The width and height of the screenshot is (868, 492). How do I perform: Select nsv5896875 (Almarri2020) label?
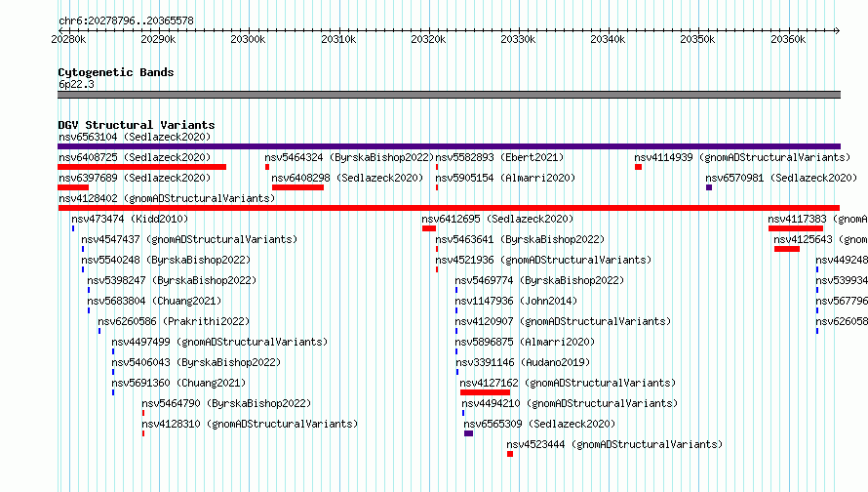click(526, 342)
